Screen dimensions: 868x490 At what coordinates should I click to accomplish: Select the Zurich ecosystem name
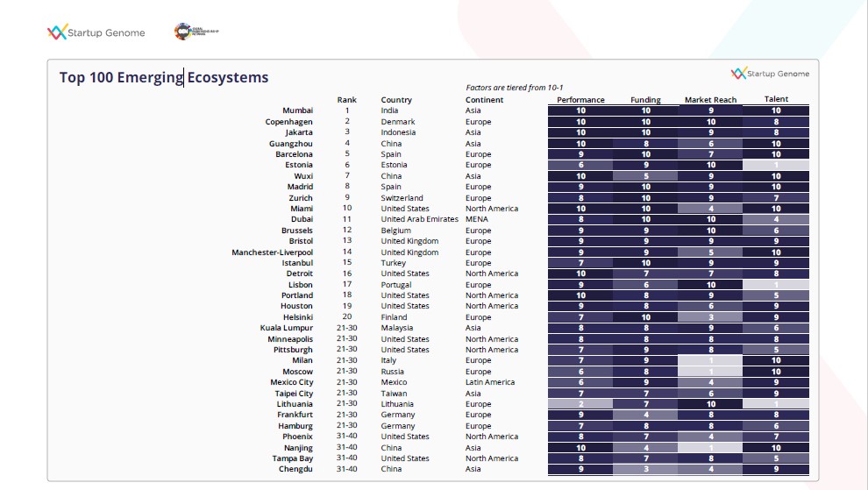pos(301,197)
